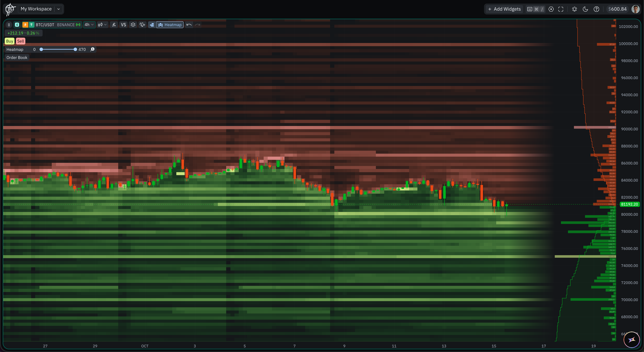
Task: Click the Order Book legend label
Action: 17,57
